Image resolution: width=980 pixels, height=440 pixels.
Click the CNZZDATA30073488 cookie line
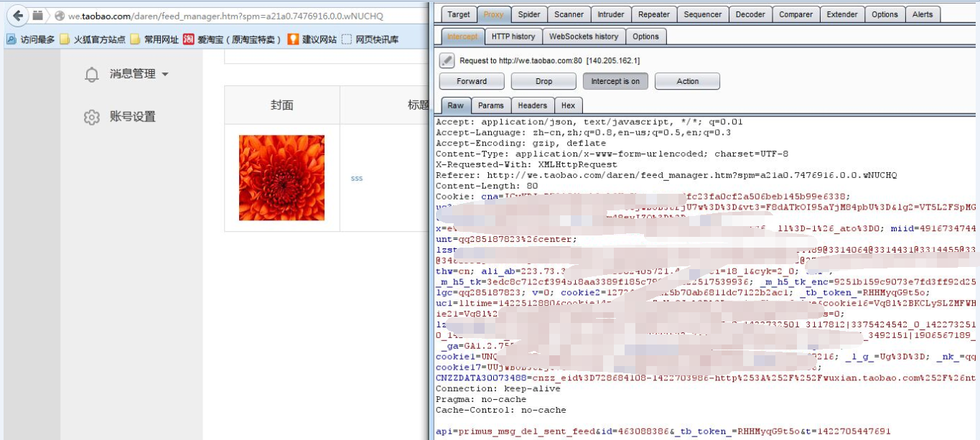pos(707,378)
